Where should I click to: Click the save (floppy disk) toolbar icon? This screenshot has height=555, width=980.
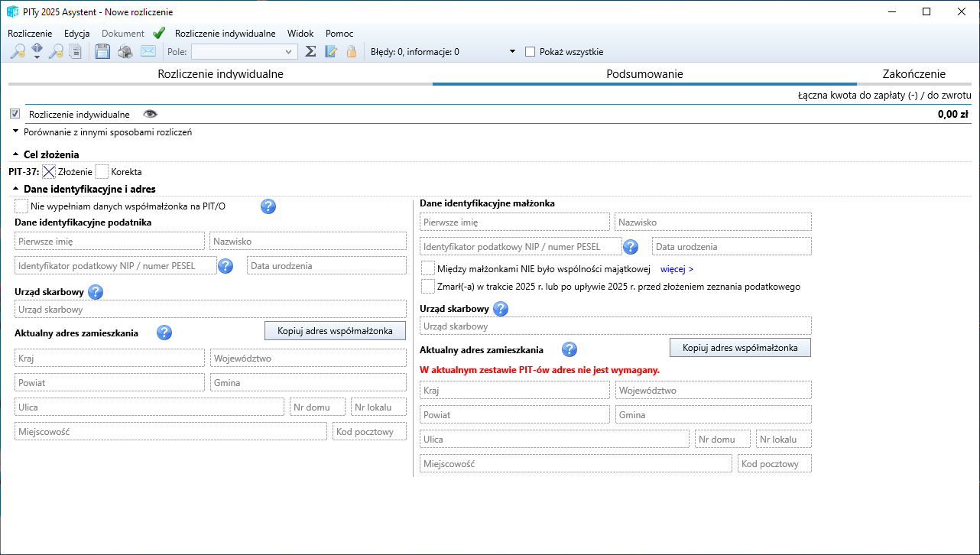pyautogui.click(x=102, y=52)
